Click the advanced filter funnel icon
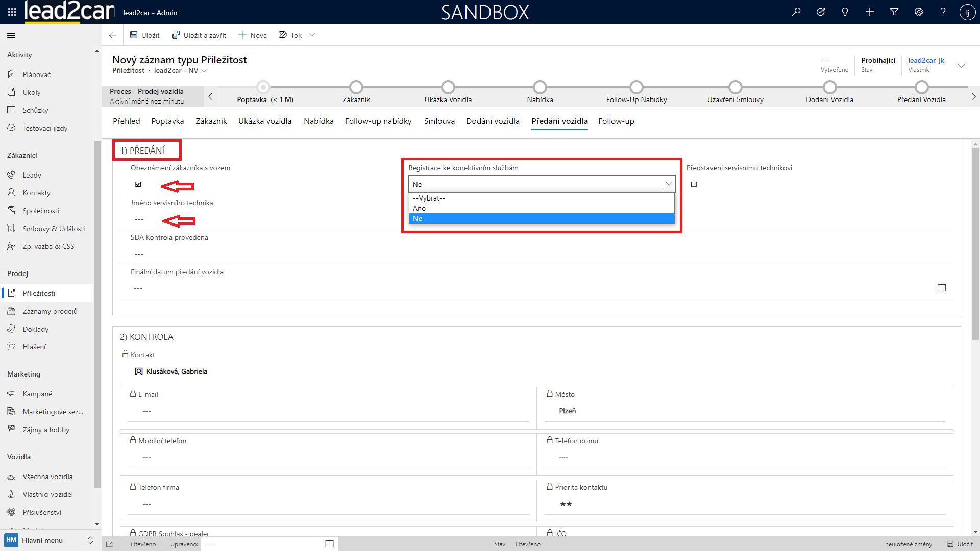This screenshot has height=551, width=980. coord(894,12)
